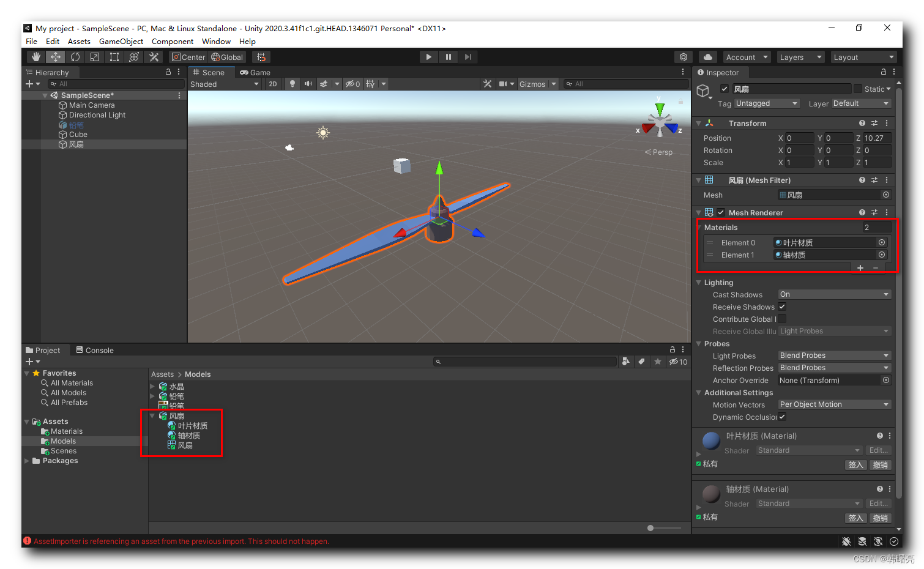This screenshot has width=924, height=569.
Task: Open Transform component help icon
Action: 862,123
